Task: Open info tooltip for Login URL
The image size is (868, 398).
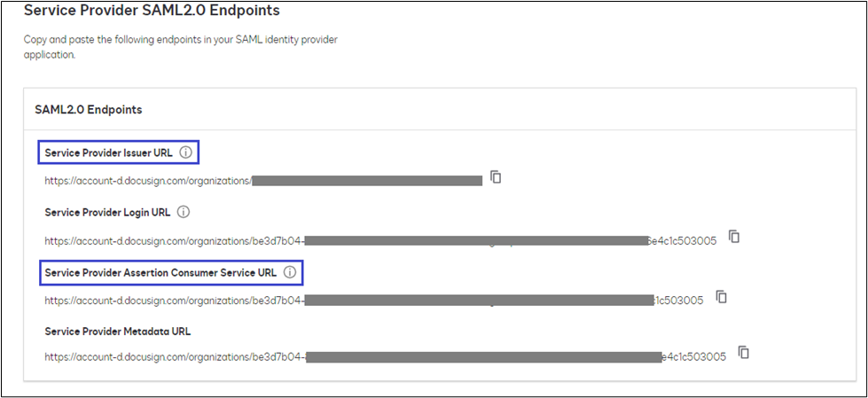Action: click(x=184, y=212)
